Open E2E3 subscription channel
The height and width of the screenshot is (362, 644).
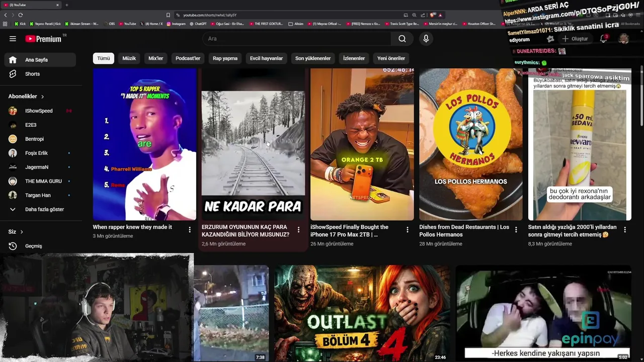click(x=40, y=125)
